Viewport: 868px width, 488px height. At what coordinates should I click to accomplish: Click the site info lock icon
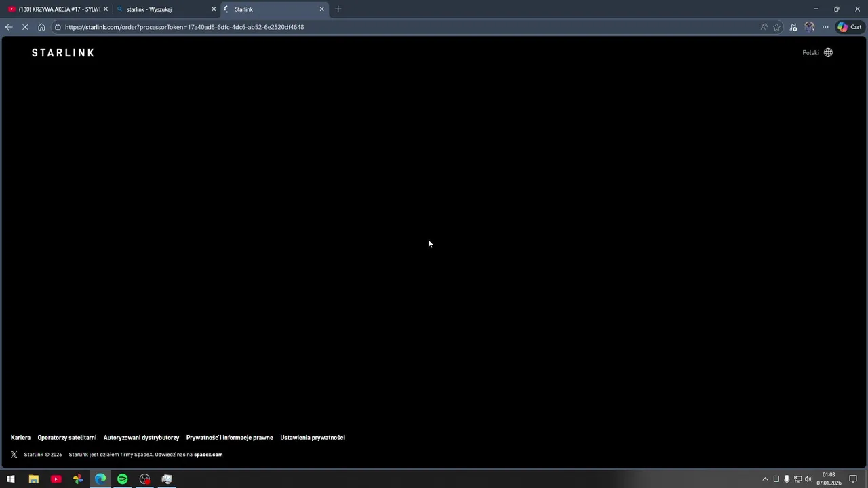pyautogui.click(x=58, y=27)
